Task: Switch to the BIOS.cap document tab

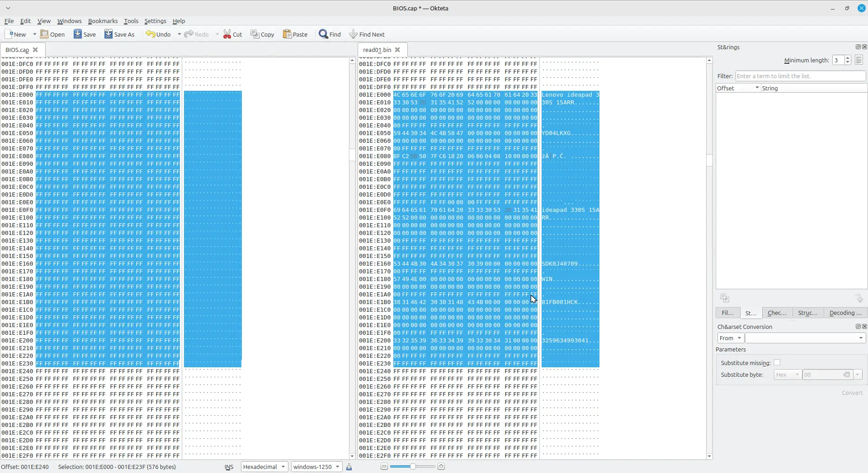Action: (x=17, y=50)
